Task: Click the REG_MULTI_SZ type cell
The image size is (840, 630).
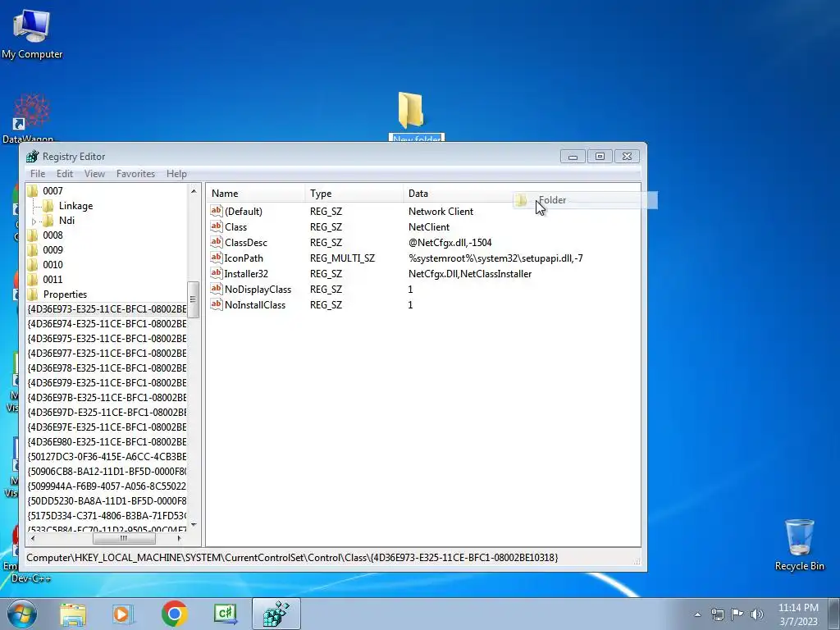Action: tap(342, 258)
